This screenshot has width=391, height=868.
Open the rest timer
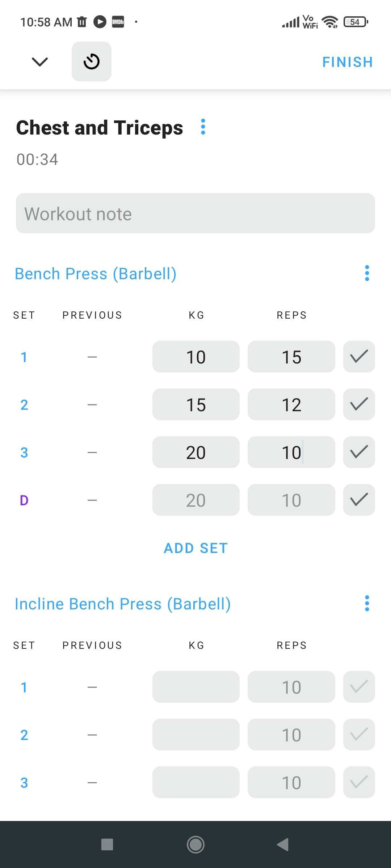[x=91, y=61]
